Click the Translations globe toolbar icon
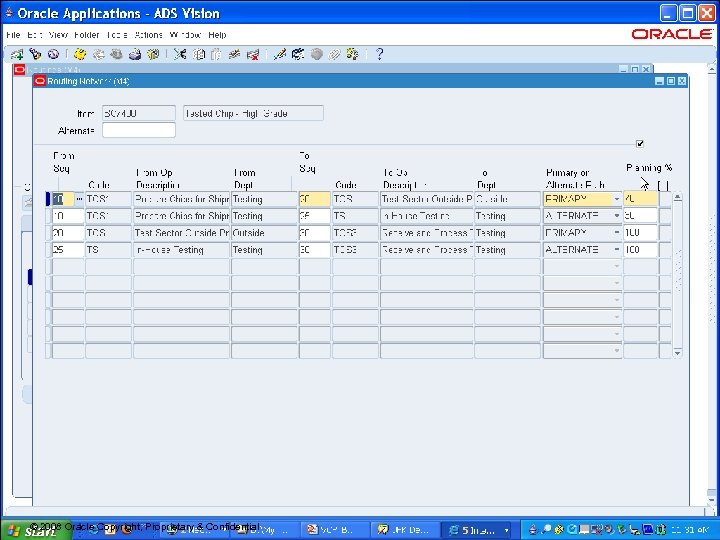The width and height of the screenshot is (720, 540). click(316, 55)
